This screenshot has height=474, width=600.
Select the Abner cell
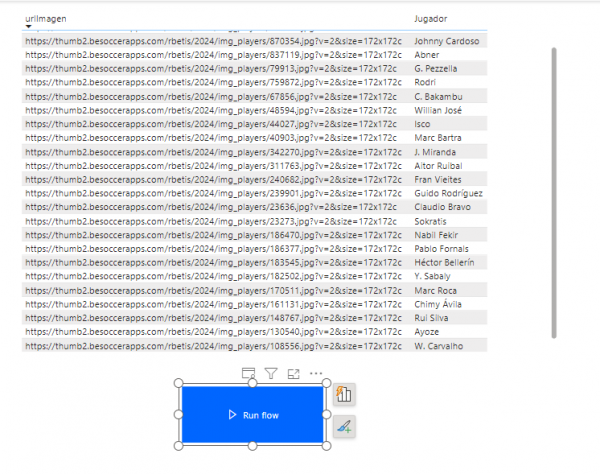(427, 55)
